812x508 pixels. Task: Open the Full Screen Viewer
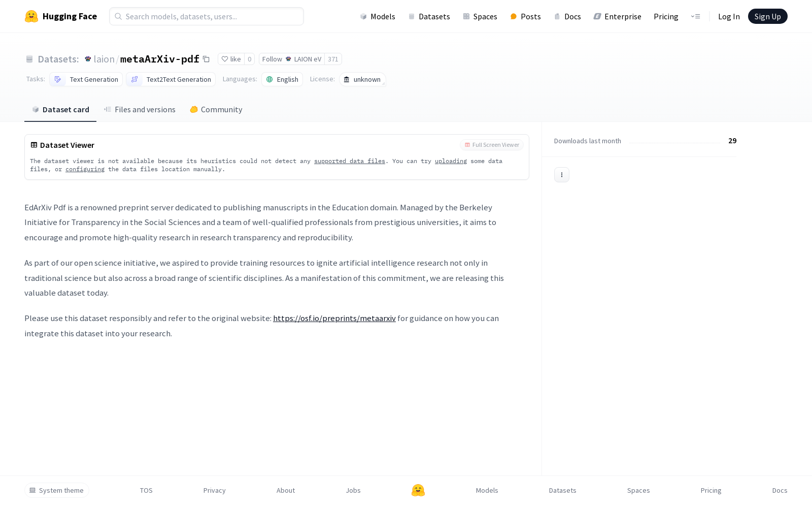[492, 145]
